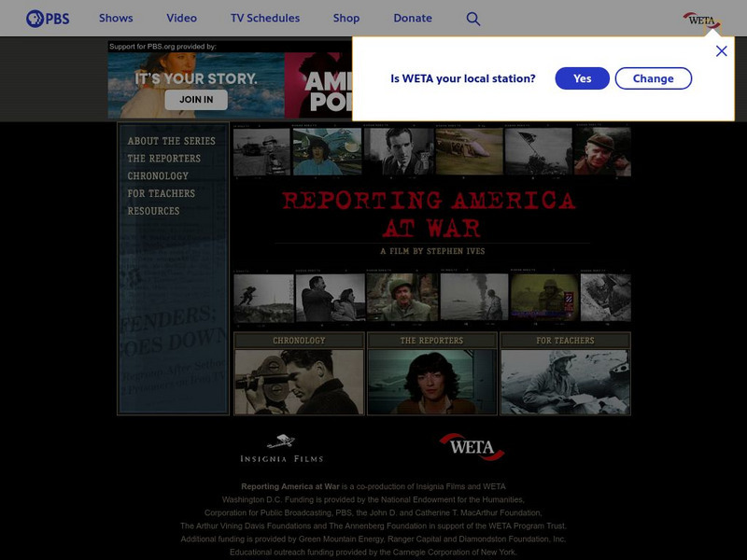Click the flag-raising film frame thumbnail
Screen dimensions: 747x560
(x=539, y=151)
